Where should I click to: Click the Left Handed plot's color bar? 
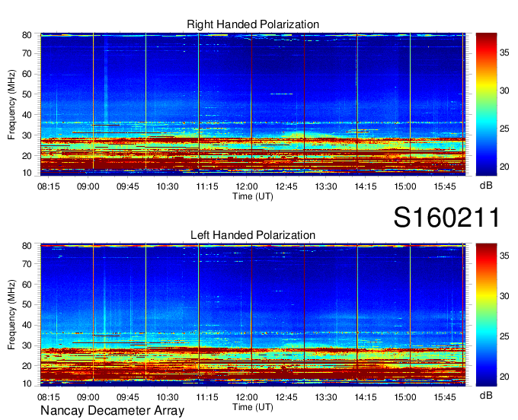click(486, 315)
